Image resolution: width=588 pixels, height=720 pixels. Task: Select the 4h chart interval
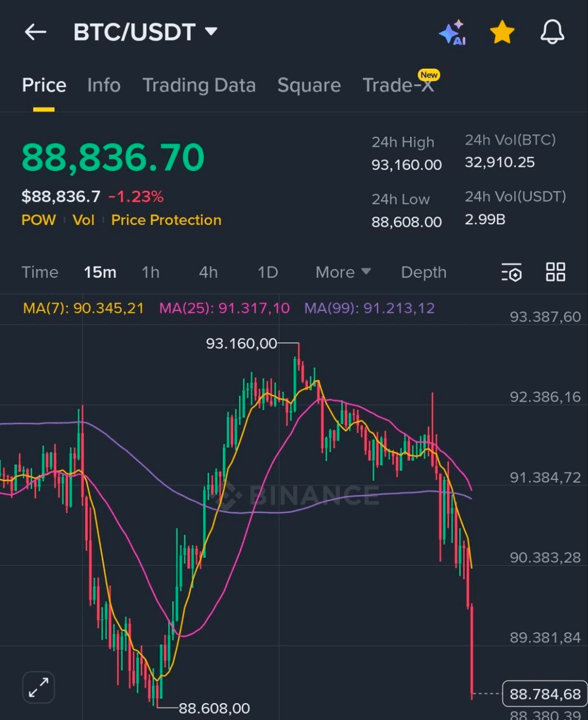pos(208,272)
